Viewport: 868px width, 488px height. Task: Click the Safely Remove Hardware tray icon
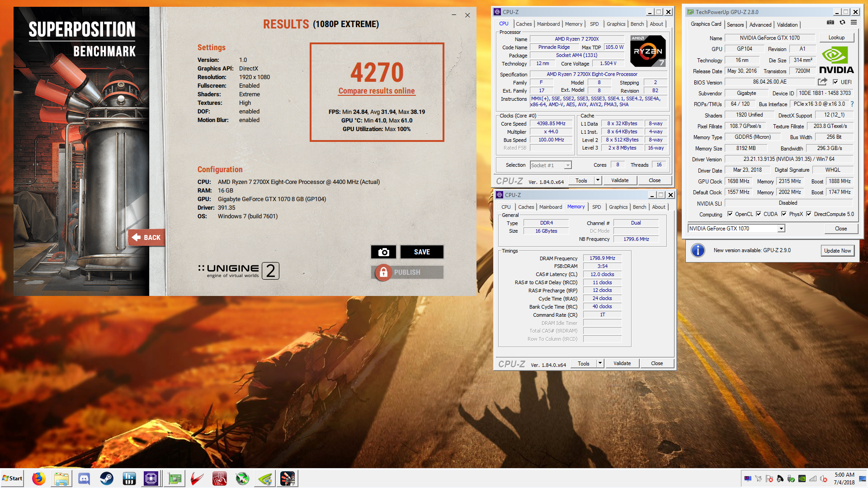791,479
